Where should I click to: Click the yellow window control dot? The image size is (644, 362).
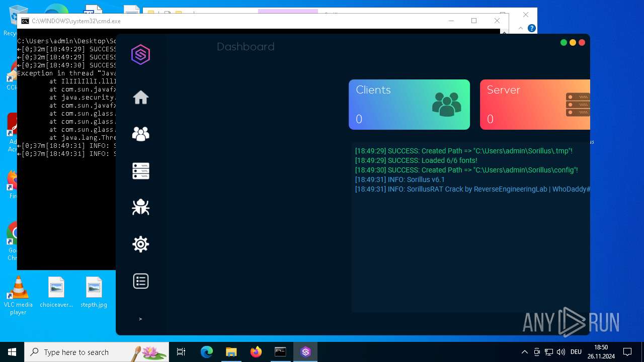click(x=573, y=42)
